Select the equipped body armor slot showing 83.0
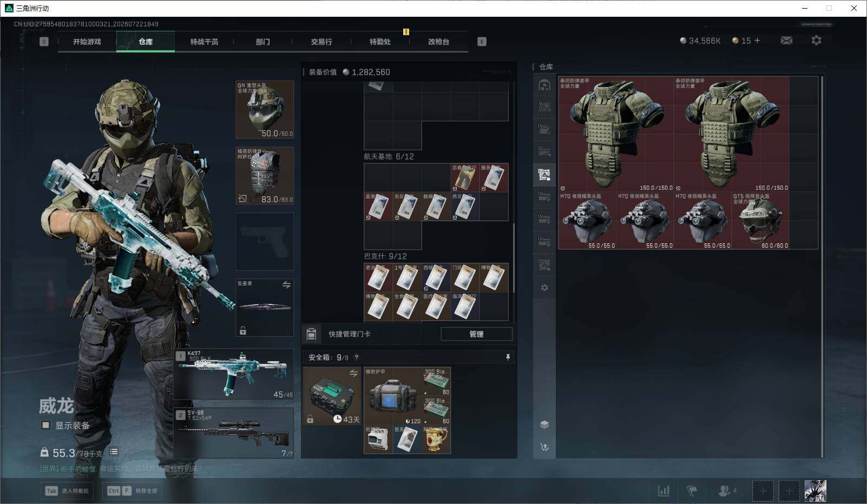 point(265,176)
